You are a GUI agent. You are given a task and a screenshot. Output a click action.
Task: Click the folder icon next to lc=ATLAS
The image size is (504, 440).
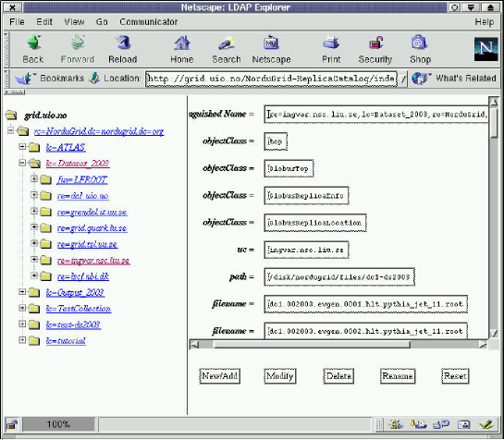point(34,148)
